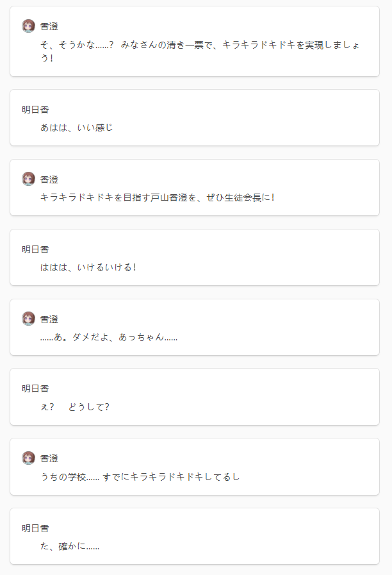Click speaker name 香澄 above ダメだよ line
Screen dimensions: 392x575
point(49,319)
